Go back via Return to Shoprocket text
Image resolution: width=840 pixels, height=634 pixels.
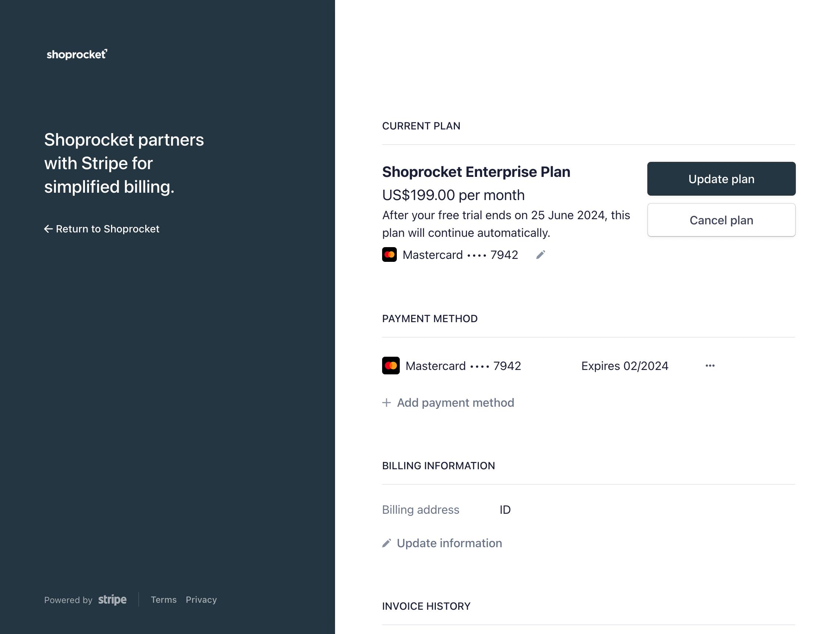[107, 229]
